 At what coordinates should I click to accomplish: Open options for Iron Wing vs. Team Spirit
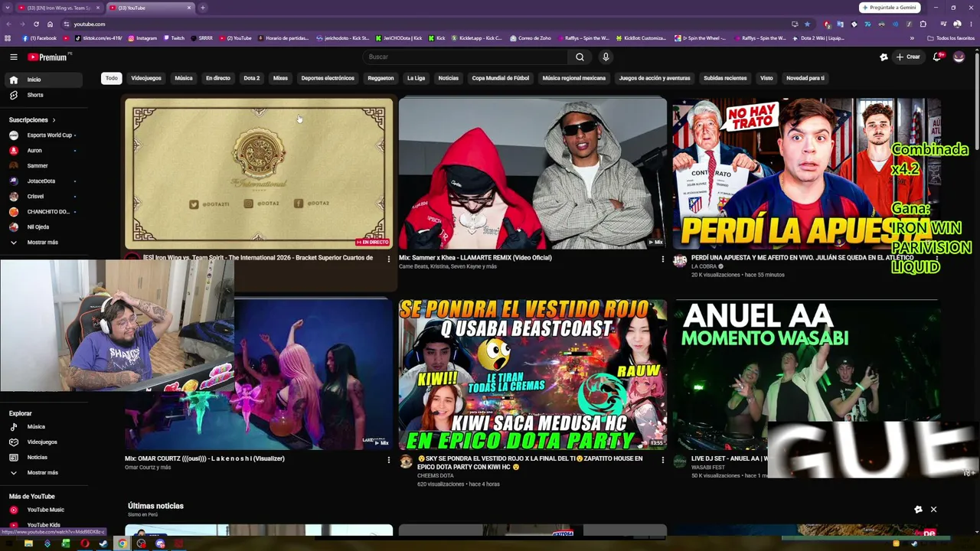(x=388, y=259)
